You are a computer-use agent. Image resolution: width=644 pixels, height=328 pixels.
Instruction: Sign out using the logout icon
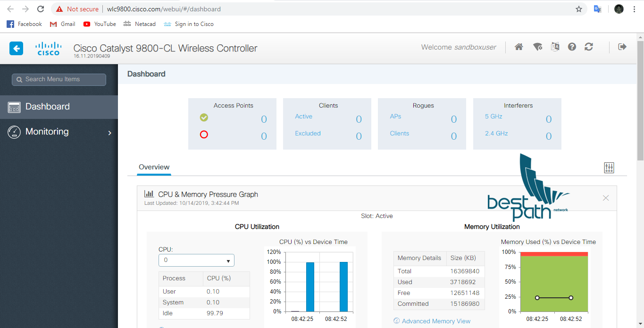point(622,47)
